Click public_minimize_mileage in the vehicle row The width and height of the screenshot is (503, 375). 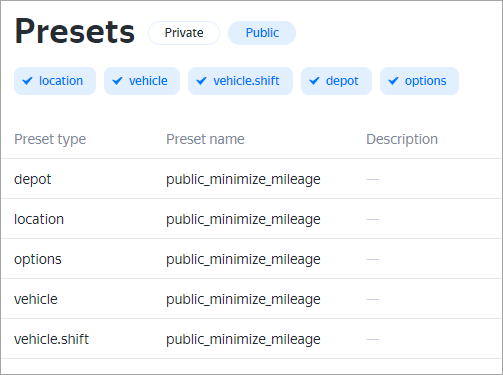pyautogui.click(x=243, y=299)
